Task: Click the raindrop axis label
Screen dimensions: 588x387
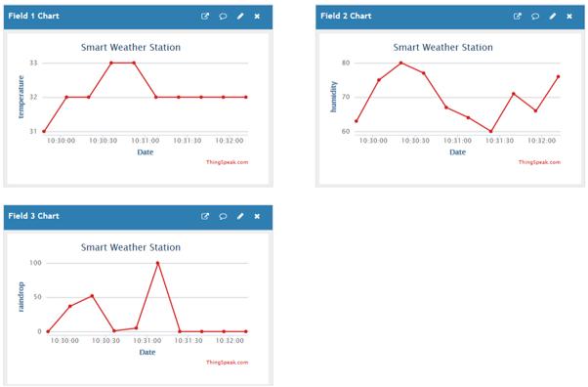Action: click(x=21, y=297)
